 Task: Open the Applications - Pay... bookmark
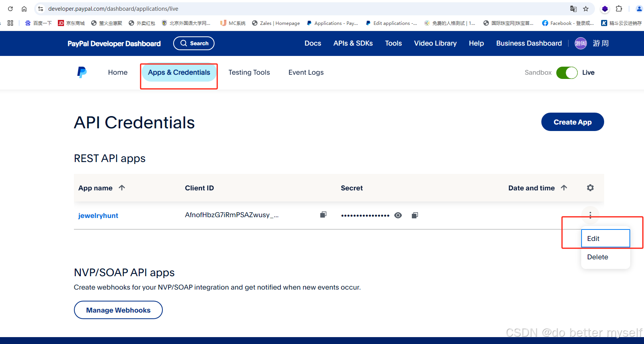coord(332,23)
